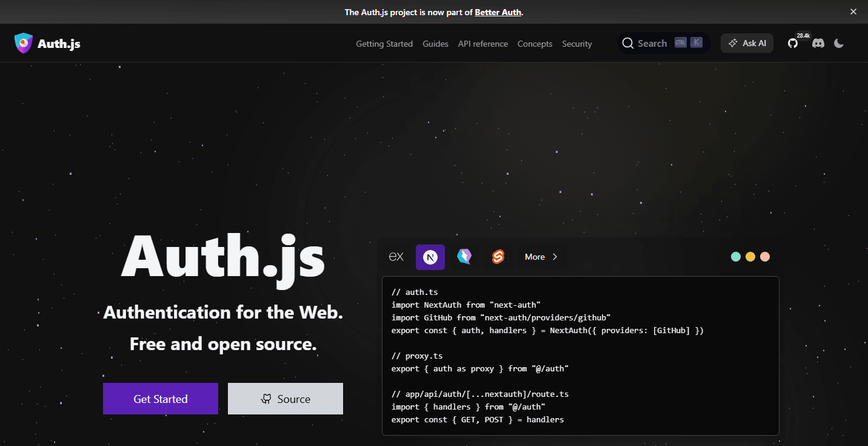This screenshot has height=446, width=868.
Task: Click the 'export { auth as proxy }' line
Action: tap(480, 369)
